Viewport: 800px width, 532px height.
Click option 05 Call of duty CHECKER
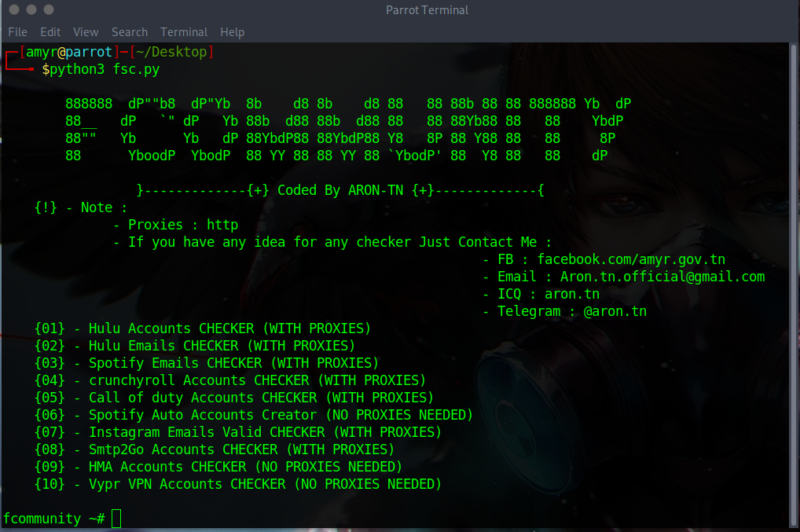pyautogui.click(x=234, y=398)
